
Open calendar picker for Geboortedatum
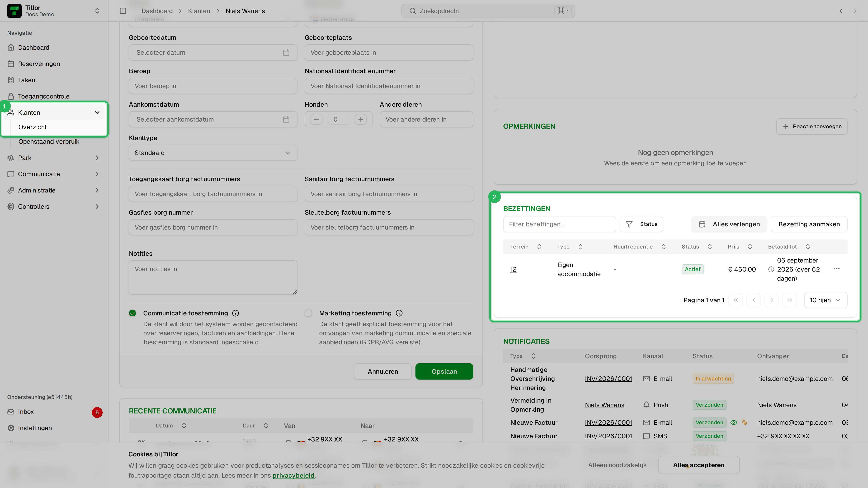coord(286,53)
